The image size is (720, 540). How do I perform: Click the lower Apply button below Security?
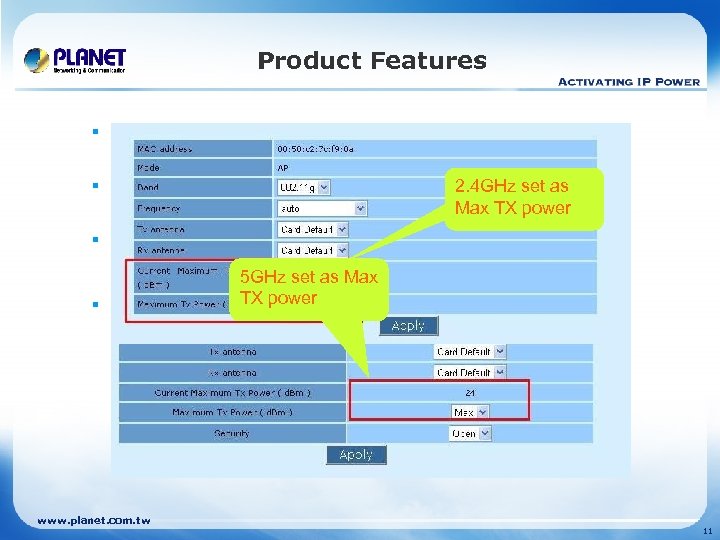point(356,455)
